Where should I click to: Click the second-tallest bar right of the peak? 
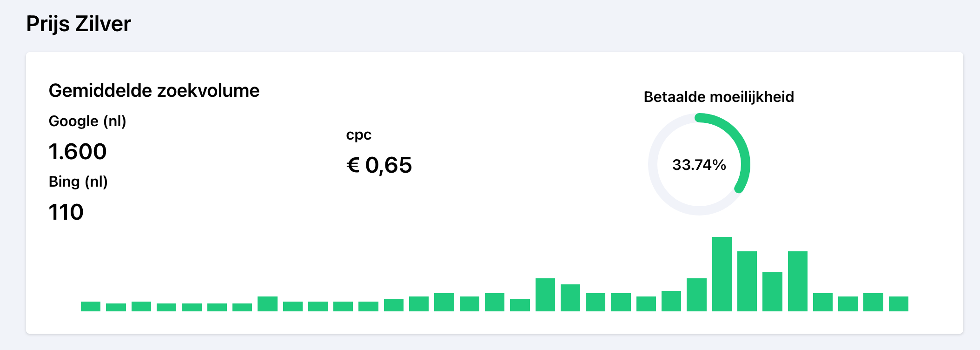tap(747, 281)
